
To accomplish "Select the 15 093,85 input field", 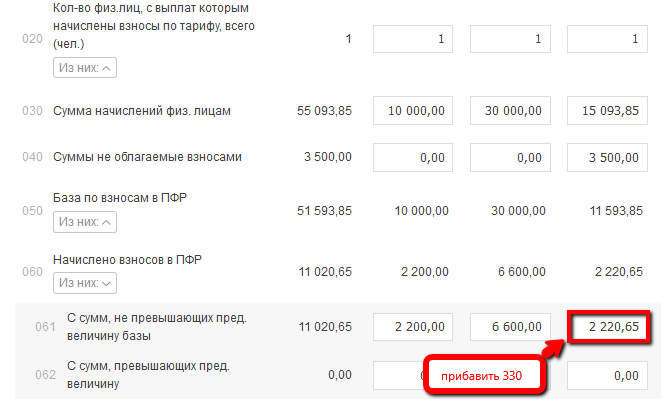I will [607, 110].
